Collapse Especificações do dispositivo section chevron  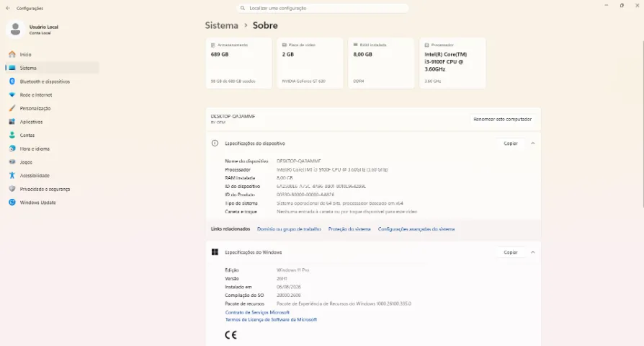coord(532,143)
